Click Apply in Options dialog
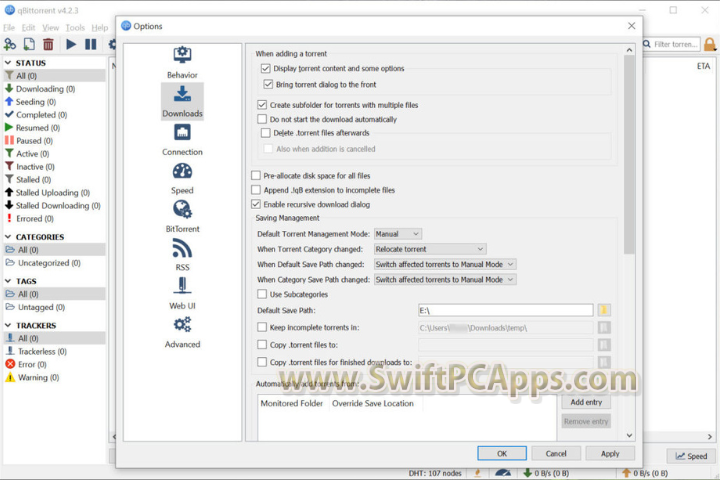 point(610,453)
